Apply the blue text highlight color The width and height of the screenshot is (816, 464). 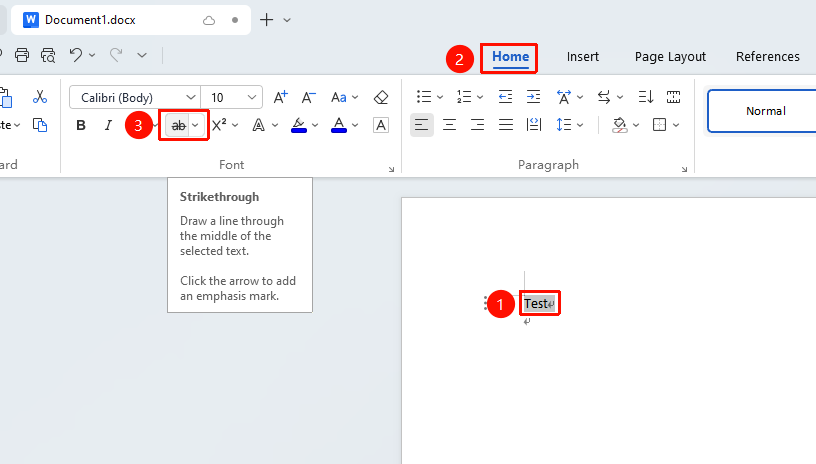(x=298, y=125)
